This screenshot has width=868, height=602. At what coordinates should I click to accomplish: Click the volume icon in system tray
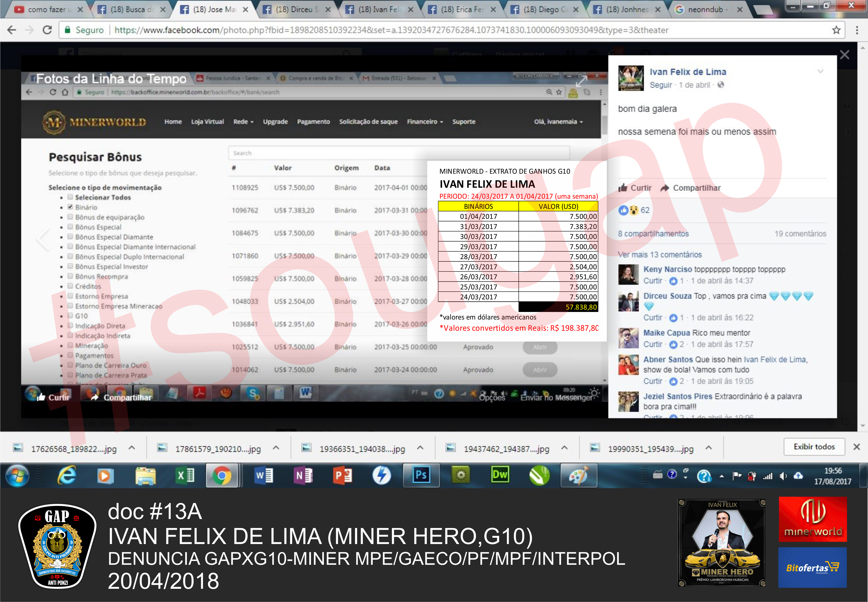[783, 476]
